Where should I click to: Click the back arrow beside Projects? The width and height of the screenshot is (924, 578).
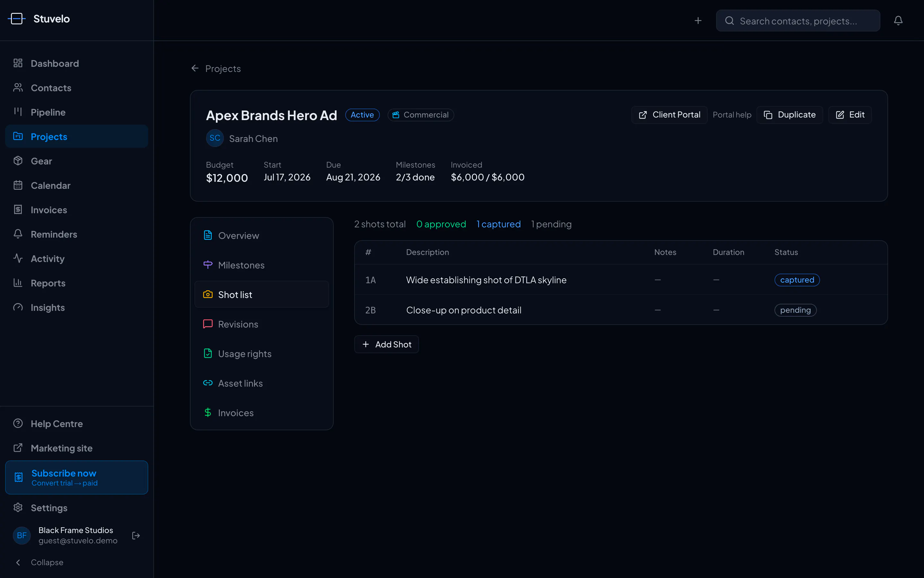[195, 68]
